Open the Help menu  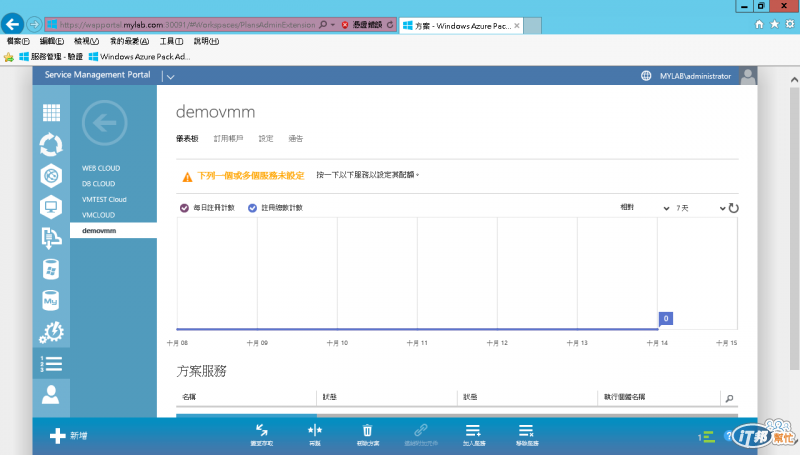tap(206, 41)
